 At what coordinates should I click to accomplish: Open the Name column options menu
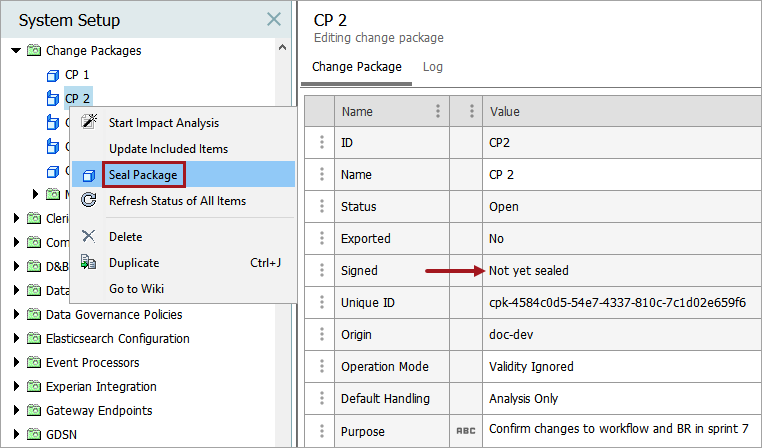click(x=437, y=112)
